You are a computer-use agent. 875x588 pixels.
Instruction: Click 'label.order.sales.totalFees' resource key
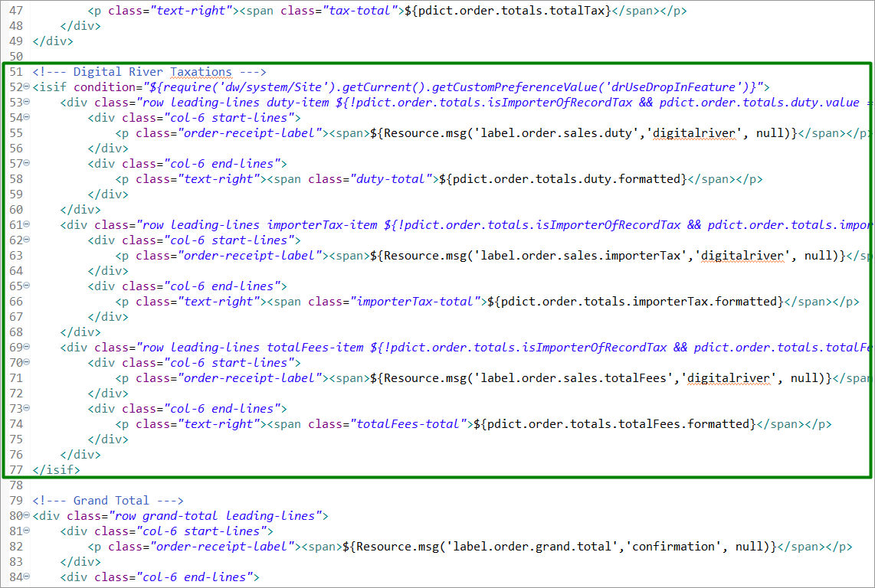[x=574, y=378]
